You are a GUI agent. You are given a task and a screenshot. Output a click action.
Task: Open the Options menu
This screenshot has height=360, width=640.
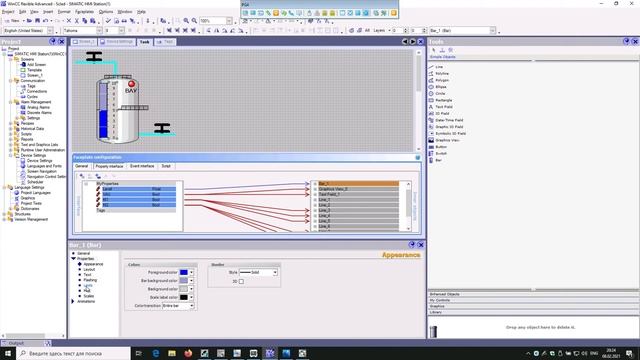106,12
